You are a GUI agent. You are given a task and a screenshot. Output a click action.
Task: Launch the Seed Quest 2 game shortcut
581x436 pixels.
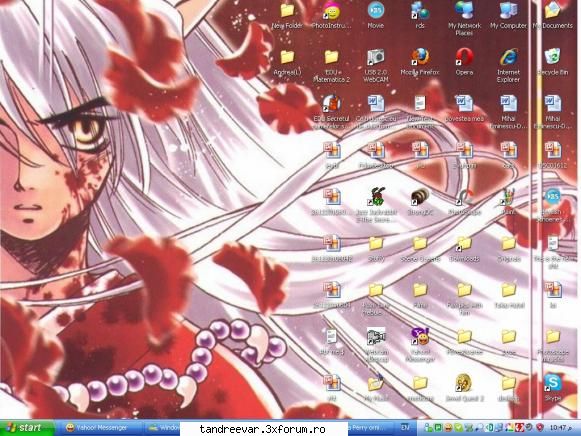(464, 388)
